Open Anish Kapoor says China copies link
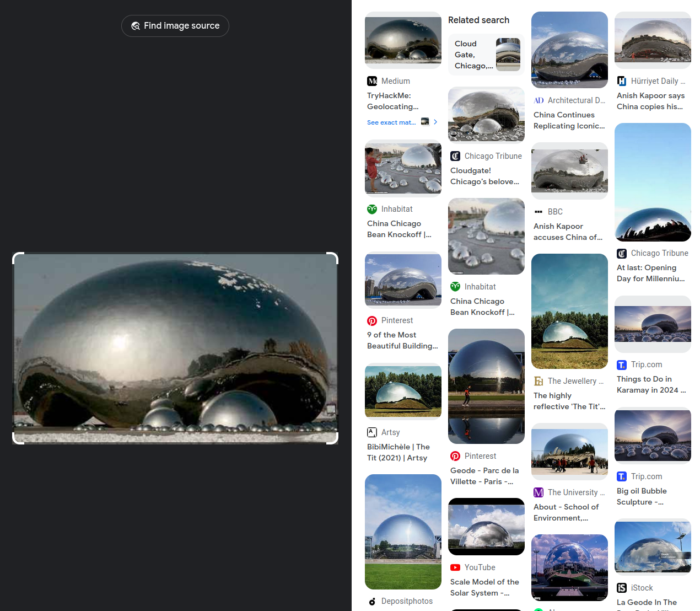The image size is (700, 611). [650, 101]
